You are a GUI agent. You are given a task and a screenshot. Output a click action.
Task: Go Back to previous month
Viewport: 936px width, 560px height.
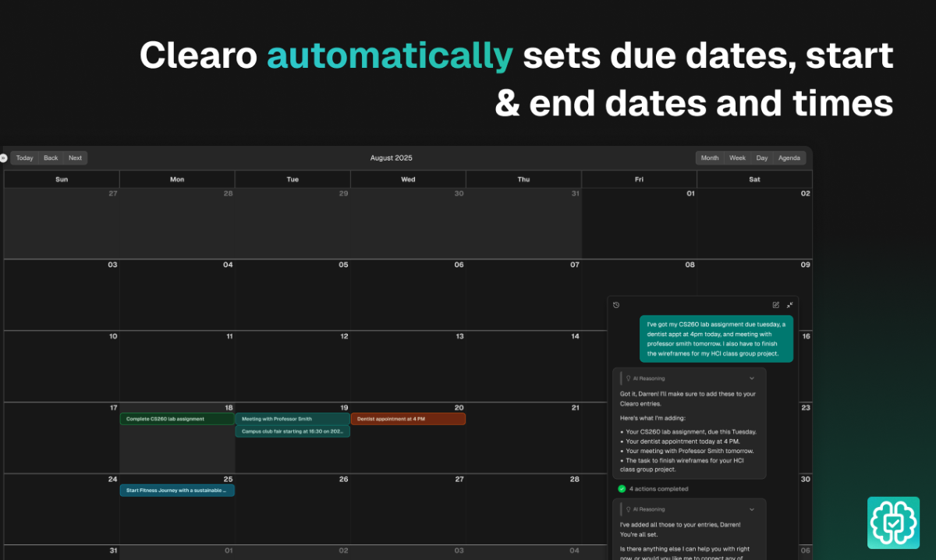click(51, 158)
